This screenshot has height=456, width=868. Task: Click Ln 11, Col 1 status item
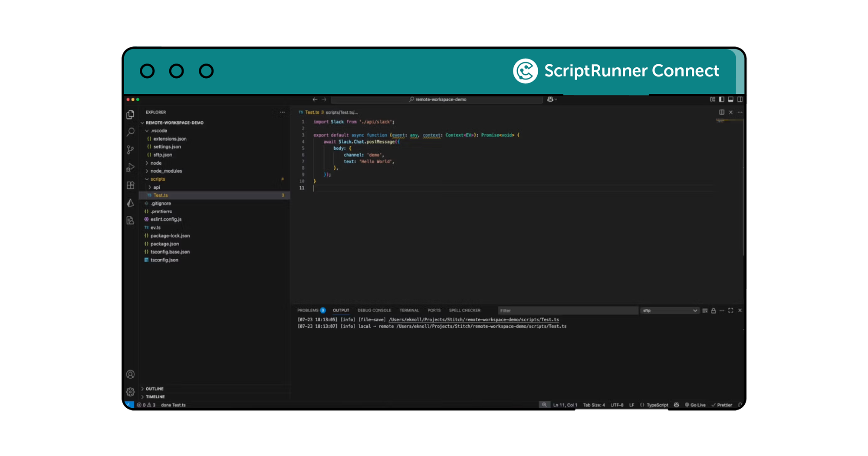tap(565, 405)
